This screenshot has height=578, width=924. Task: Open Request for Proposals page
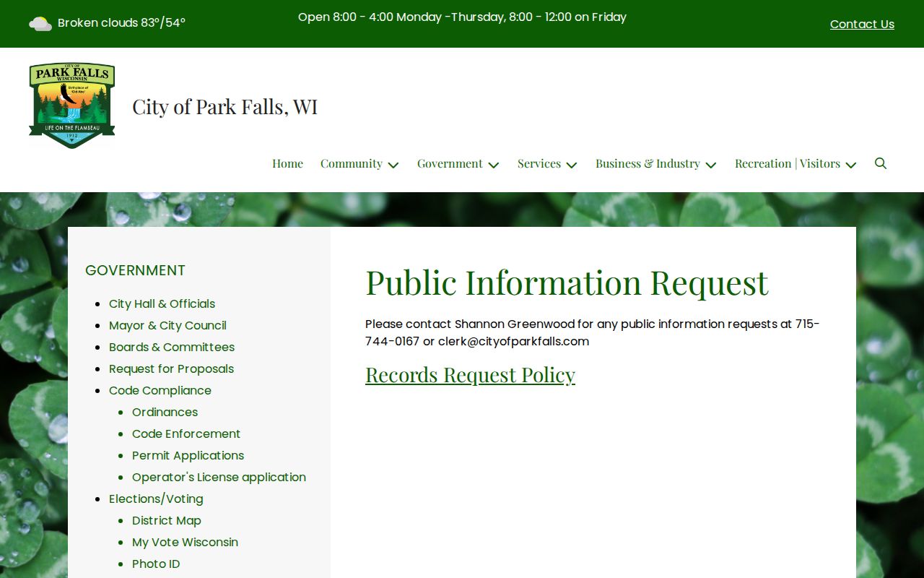[171, 368]
